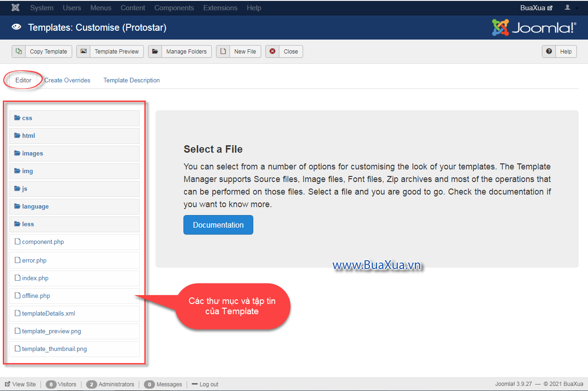Click the Joomla! brand logo in header
Viewport: 588px width, 391px height.
pos(534,27)
